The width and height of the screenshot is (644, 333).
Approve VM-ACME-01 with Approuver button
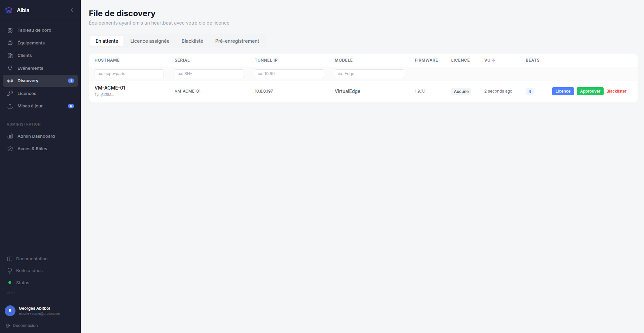[x=590, y=91]
